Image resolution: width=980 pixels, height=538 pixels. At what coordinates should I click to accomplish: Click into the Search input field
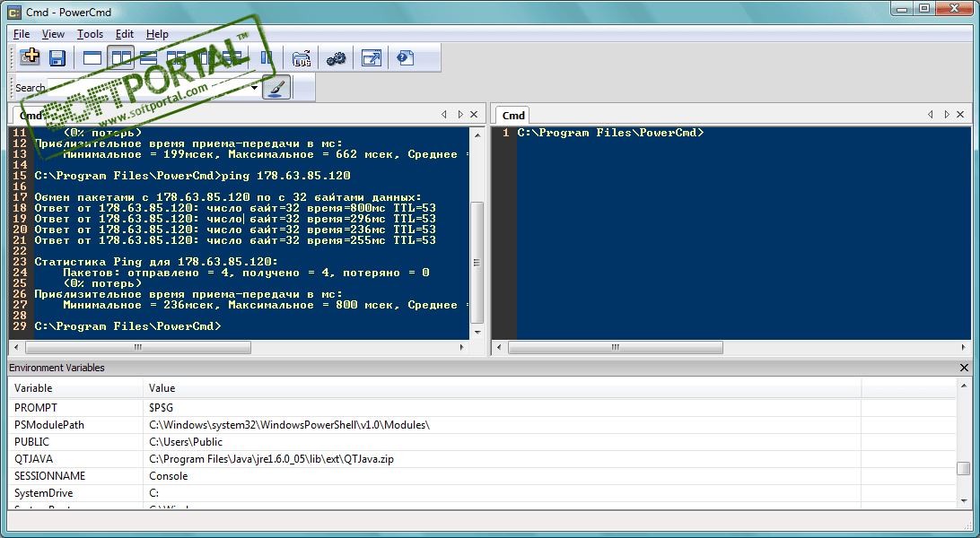[148, 87]
